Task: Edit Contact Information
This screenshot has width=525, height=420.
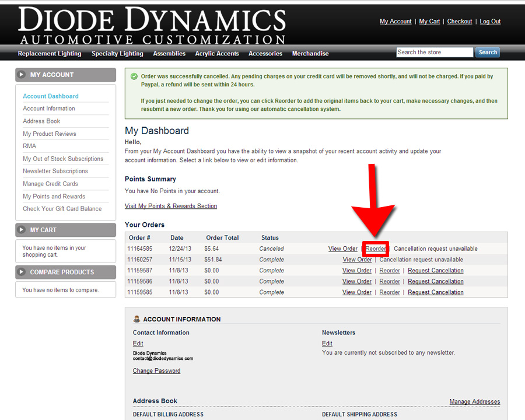Action: coord(138,344)
